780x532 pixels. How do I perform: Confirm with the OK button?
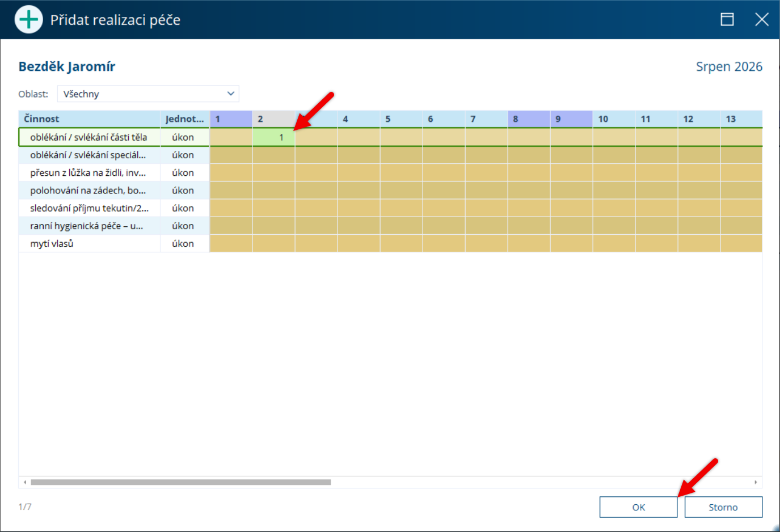tap(638, 507)
